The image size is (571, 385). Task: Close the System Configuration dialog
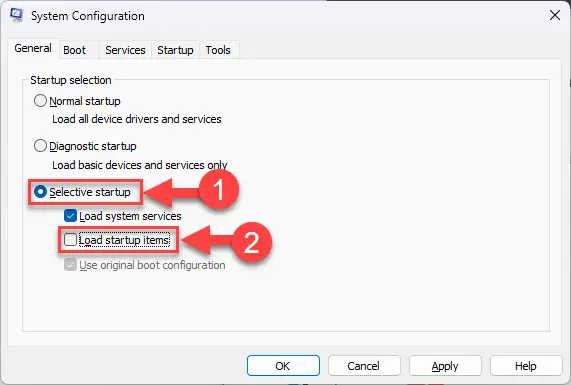click(x=555, y=15)
